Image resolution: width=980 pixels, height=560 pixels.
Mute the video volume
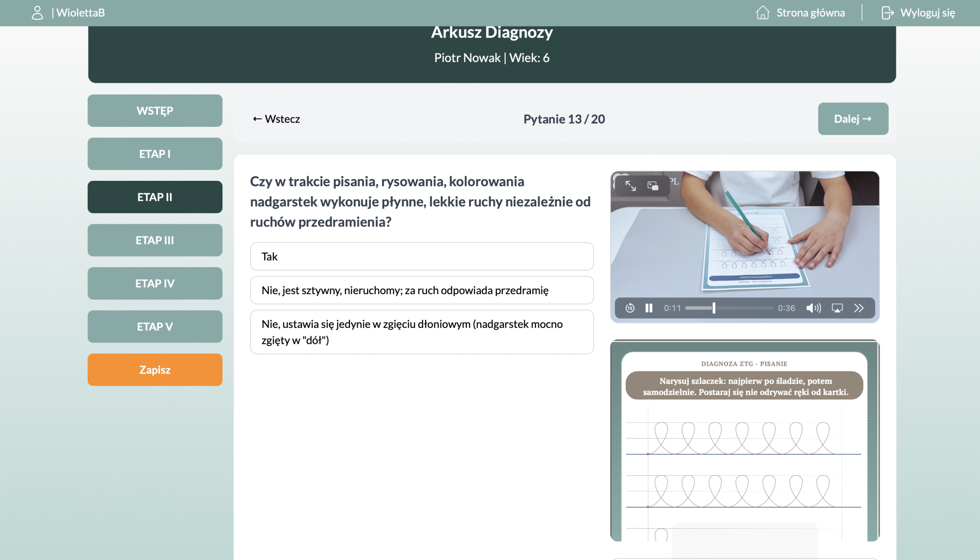coord(813,308)
